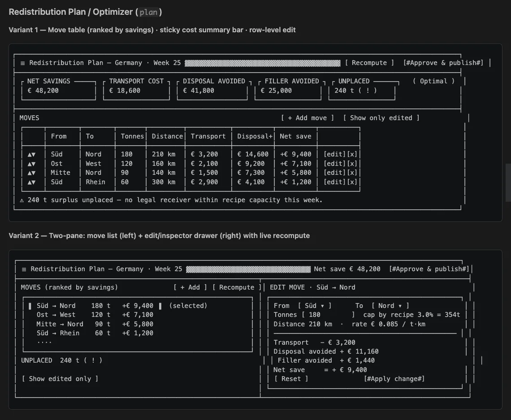Edit the Süd to Nord 180 tonnes row
The width and height of the screenshot is (511, 420).
[335, 154]
